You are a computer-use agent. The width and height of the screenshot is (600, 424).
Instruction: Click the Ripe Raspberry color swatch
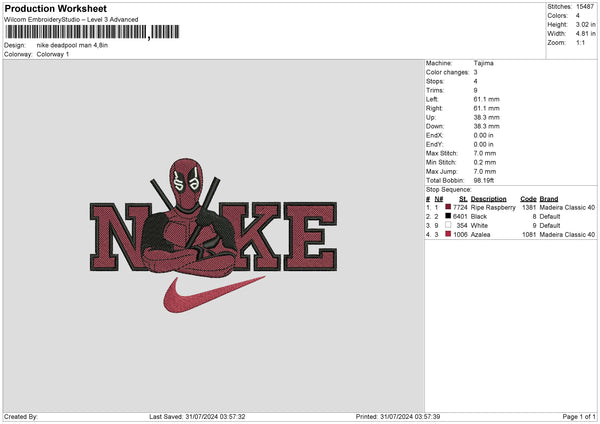[x=448, y=207]
